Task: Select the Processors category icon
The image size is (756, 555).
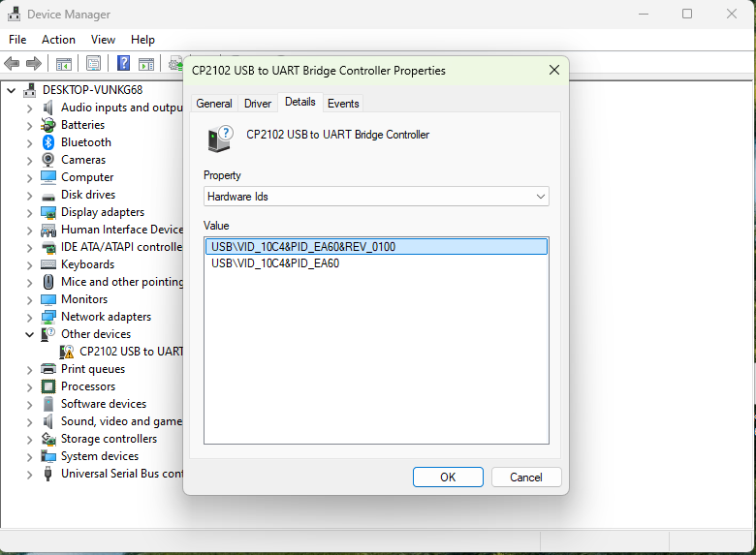Action: pyautogui.click(x=48, y=386)
